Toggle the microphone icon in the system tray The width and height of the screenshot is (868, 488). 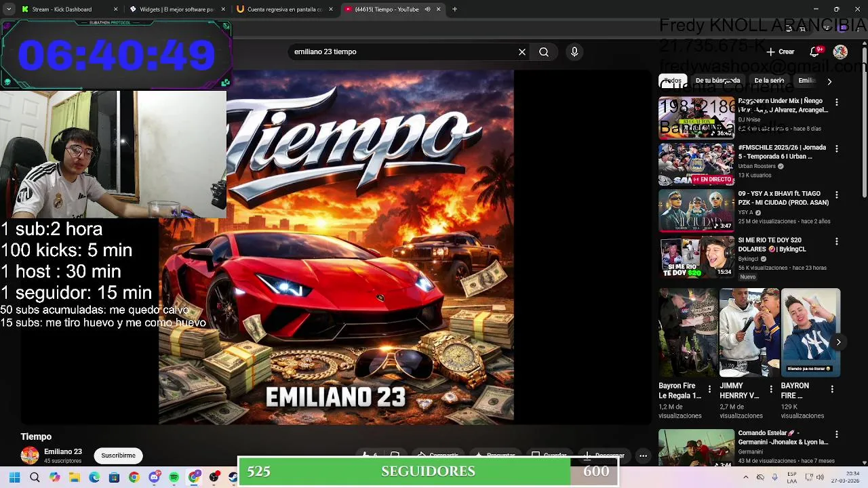coord(774,478)
